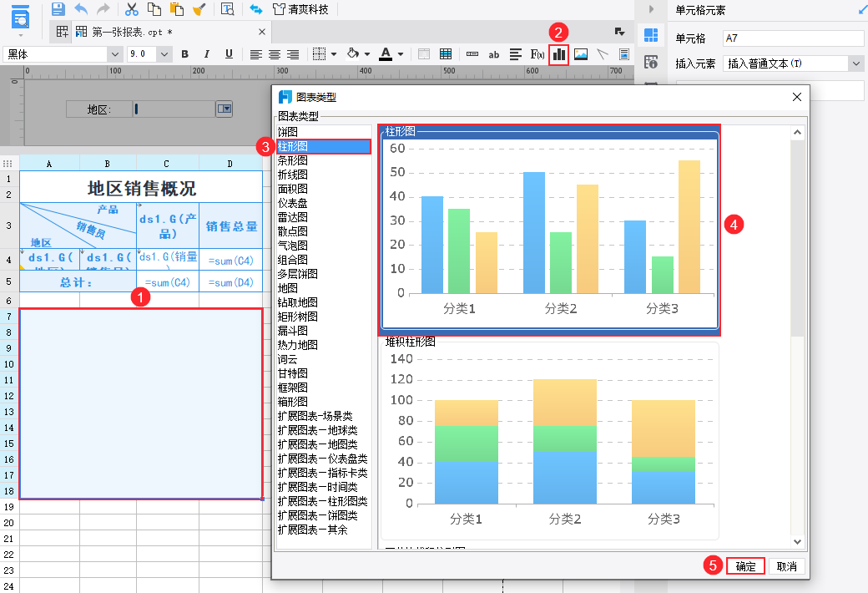Click the Paste clipboard icon
Image resolution: width=868 pixels, height=593 pixels.
[177, 9]
